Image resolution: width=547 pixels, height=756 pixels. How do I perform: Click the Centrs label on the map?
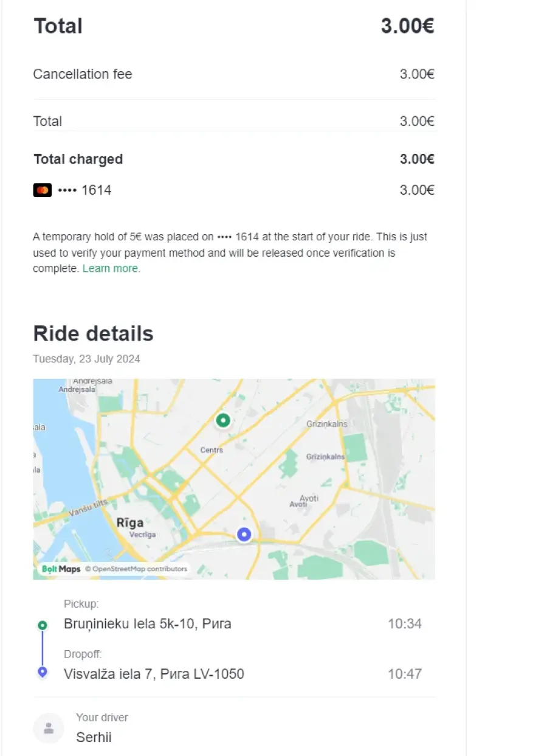[x=212, y=450]
